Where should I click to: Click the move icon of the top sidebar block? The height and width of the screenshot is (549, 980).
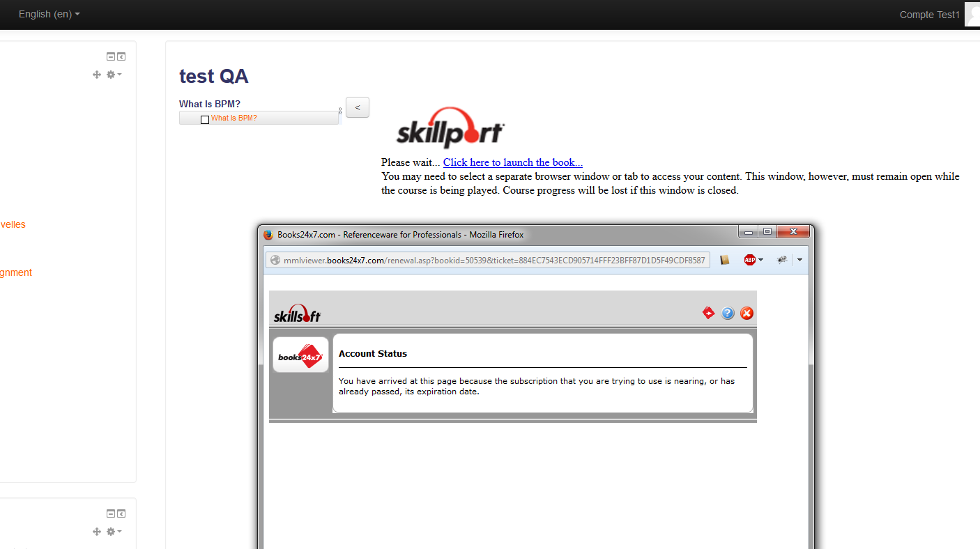click(97, 75)
